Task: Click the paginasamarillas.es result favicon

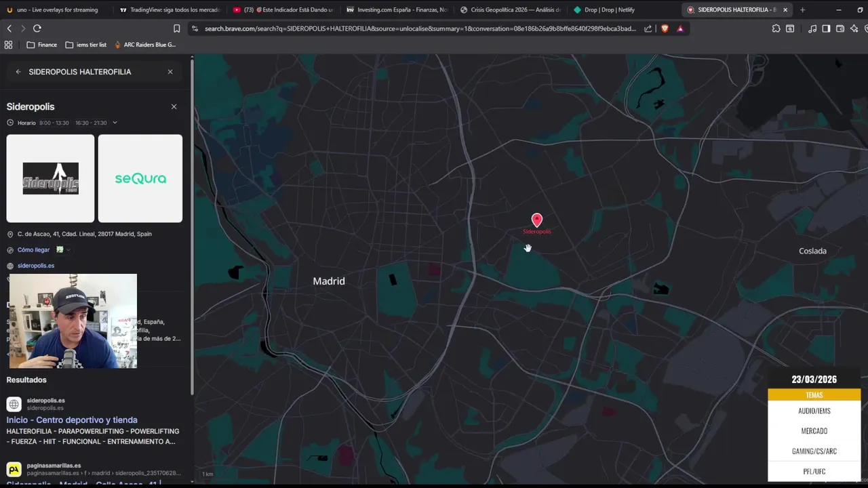Action: coord(14,469)
